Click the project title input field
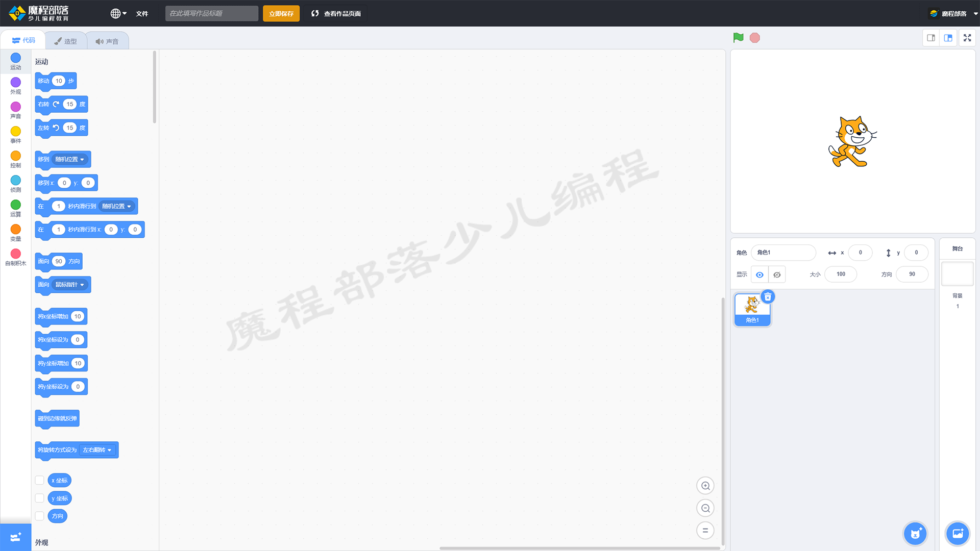Screen dimensions: 980x551 pyautogui.click(x=212, y=13)
